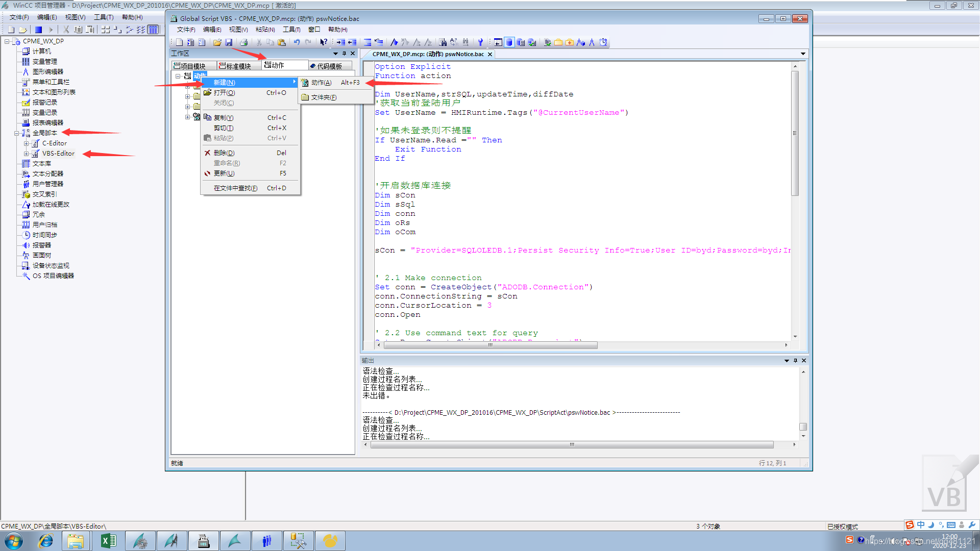Click the Save icon in script toolbar
This screenshot has width=980, height=551.
tap(229, 42)
